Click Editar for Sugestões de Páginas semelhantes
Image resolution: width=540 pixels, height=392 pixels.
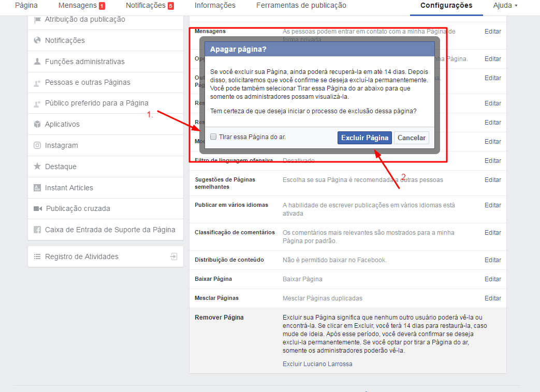pyautogui.click(x=493, y=180)
